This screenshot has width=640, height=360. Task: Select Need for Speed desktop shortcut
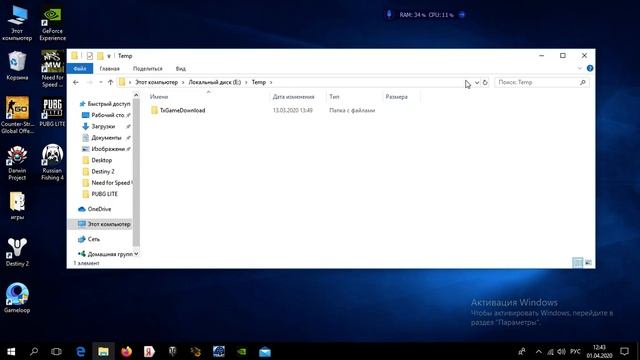pos(52,69)
